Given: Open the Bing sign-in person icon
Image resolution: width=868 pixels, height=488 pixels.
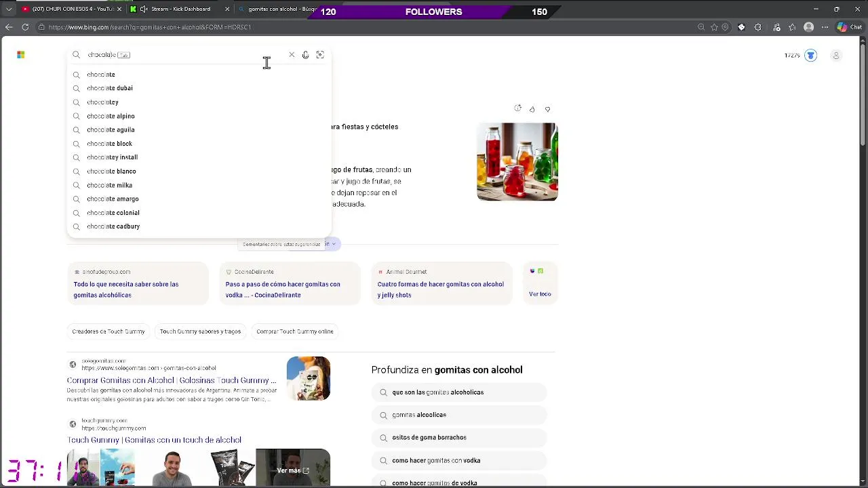Looking at the screenshot, I should tap(836, 56).
